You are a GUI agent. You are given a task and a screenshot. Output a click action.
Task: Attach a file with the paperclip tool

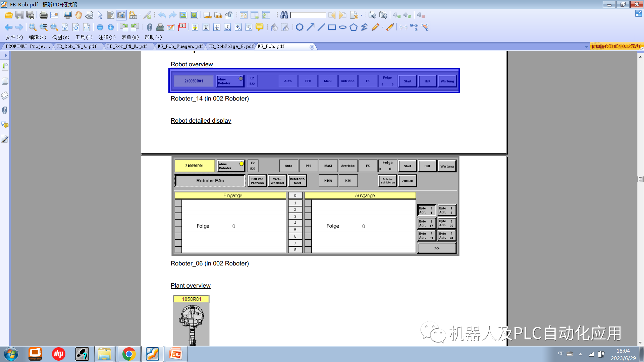(x=149, y=27)
